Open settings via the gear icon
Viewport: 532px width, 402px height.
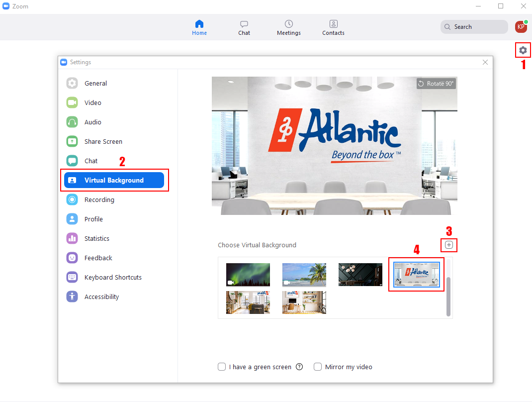pos(523,50)
